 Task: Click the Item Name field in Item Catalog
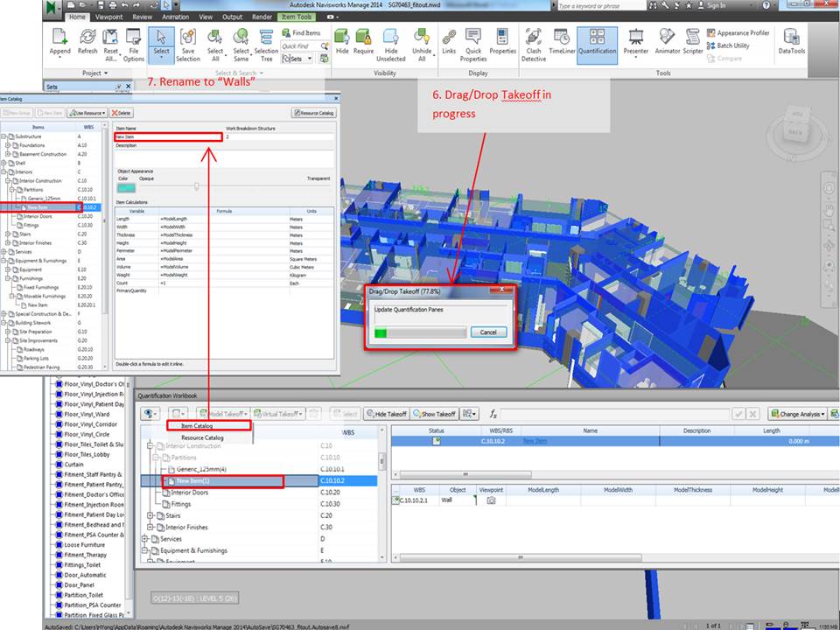pyautogui.click(x=168, y=137)
